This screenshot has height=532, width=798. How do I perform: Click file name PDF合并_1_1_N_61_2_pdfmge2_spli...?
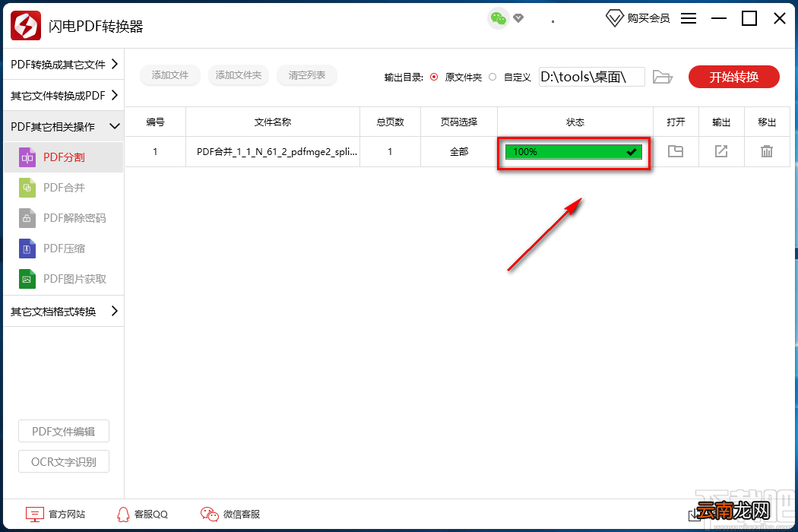[277, 152]
